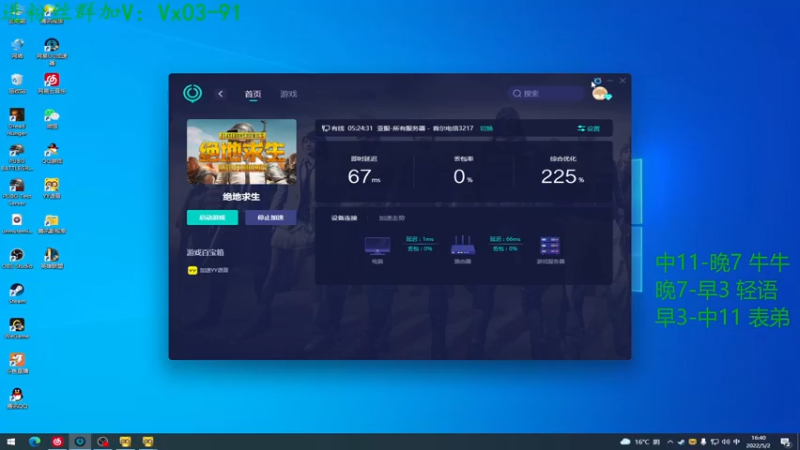This screenshot has width=800, height=450.
Task: Open Microsoft Edge from the taskbar
Action: [34, 441]
